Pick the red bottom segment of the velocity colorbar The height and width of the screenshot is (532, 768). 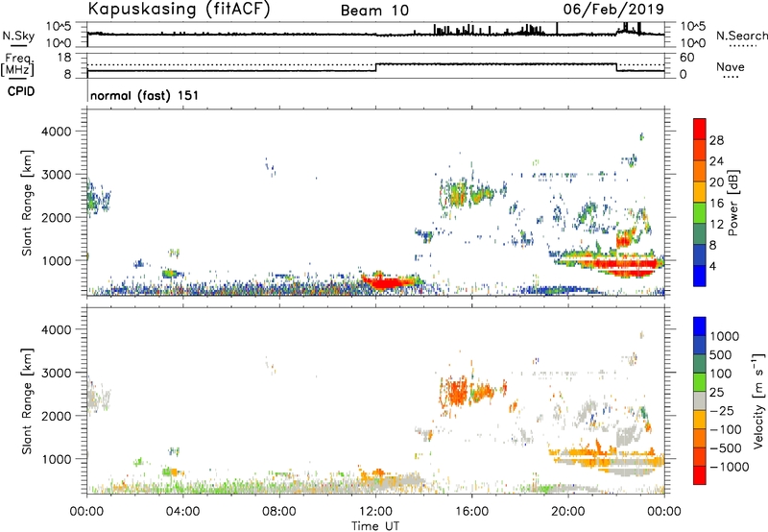(700, 475)
